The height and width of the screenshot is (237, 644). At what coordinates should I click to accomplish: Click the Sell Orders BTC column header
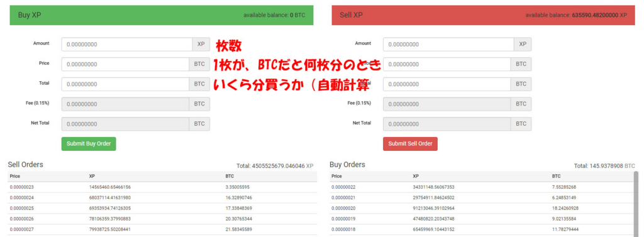[229, 176]
